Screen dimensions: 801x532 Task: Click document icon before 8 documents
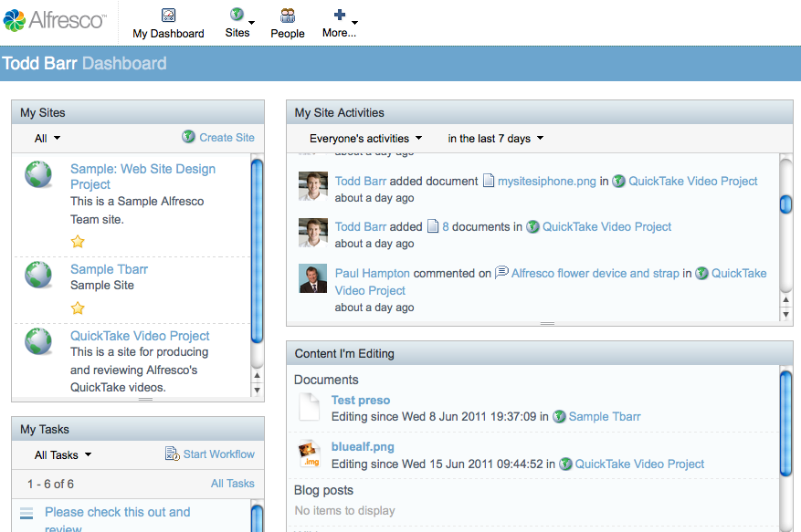(433, 225)
